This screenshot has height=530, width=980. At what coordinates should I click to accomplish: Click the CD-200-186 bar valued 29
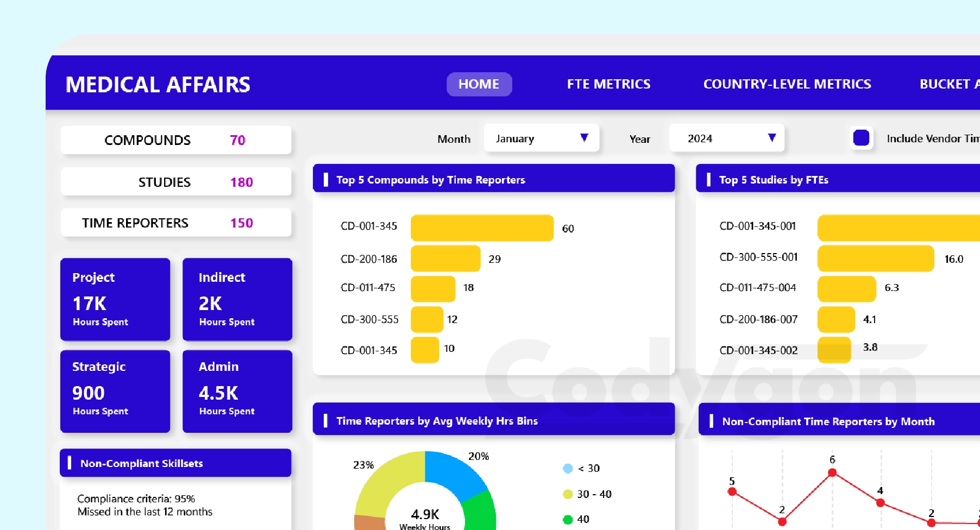(x=445, y=258)
